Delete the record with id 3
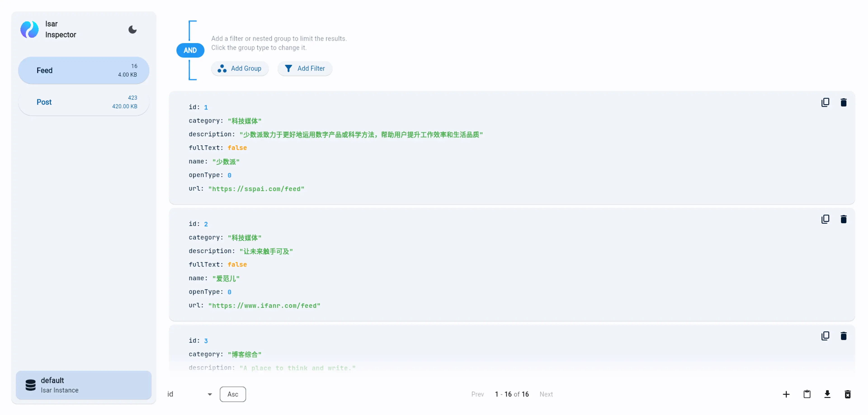Screen dimensions: 868x415 (843, 336)
